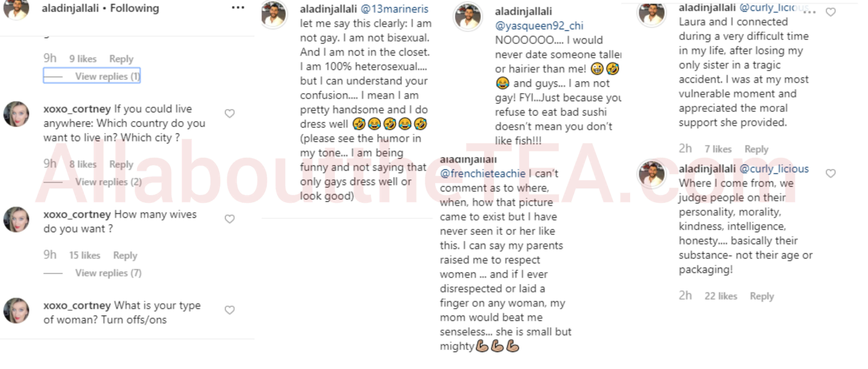Screen dimensions: 868x369
Task: Reply to the comment with 9 likes
Action: pyautogui.click(x=121, y=59)
